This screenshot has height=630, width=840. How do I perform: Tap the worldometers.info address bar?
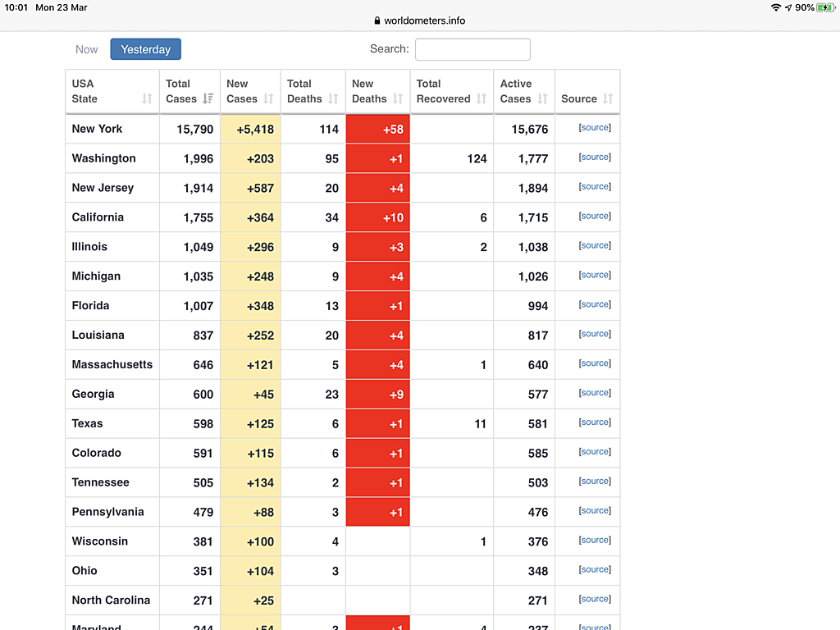tap(420, 21)
